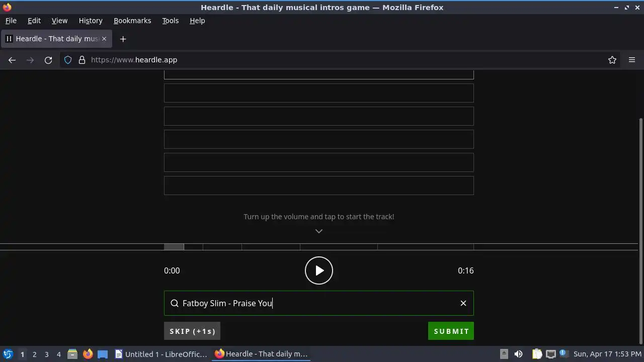Screen dimensions: 644x362
Task: Launch file manager from the panel
Action: point(72,354)
